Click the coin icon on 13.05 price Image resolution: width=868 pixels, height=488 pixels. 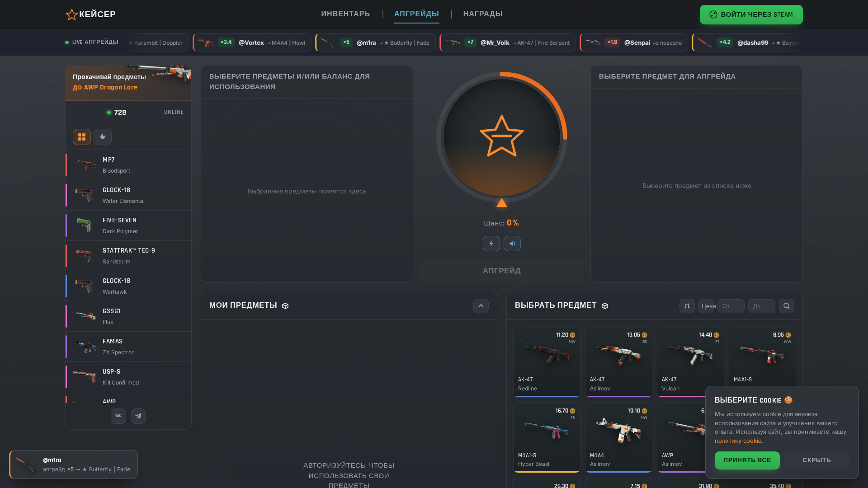click(644, 335)
